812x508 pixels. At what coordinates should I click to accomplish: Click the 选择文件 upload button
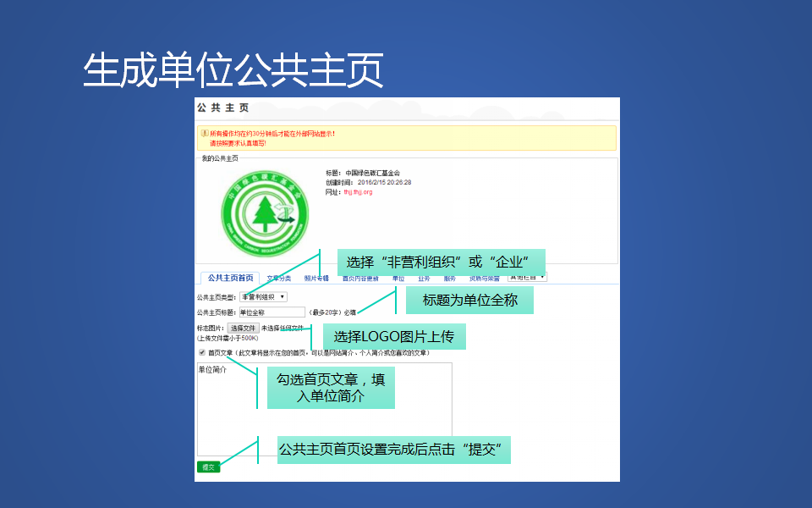(243, 328)
